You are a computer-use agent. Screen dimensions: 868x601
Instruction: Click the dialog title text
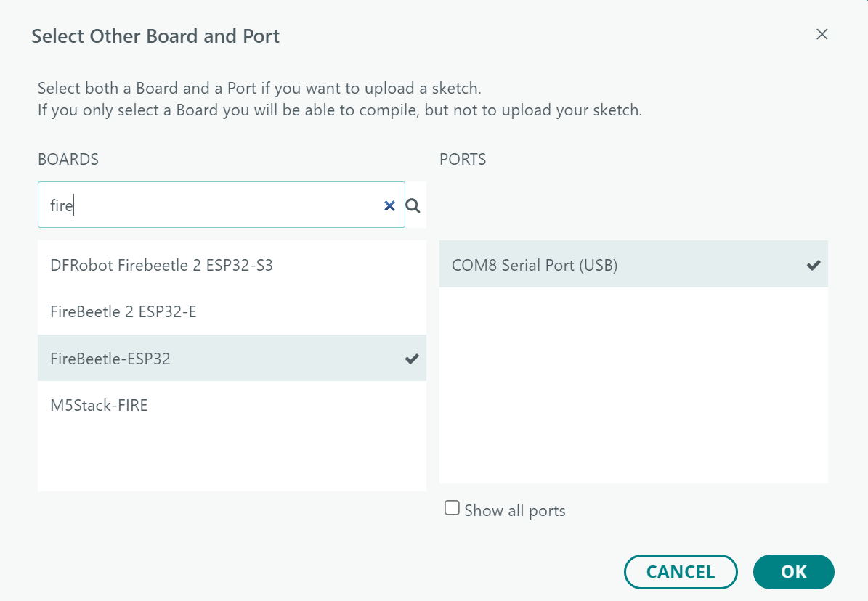click(x=155, y=36)
